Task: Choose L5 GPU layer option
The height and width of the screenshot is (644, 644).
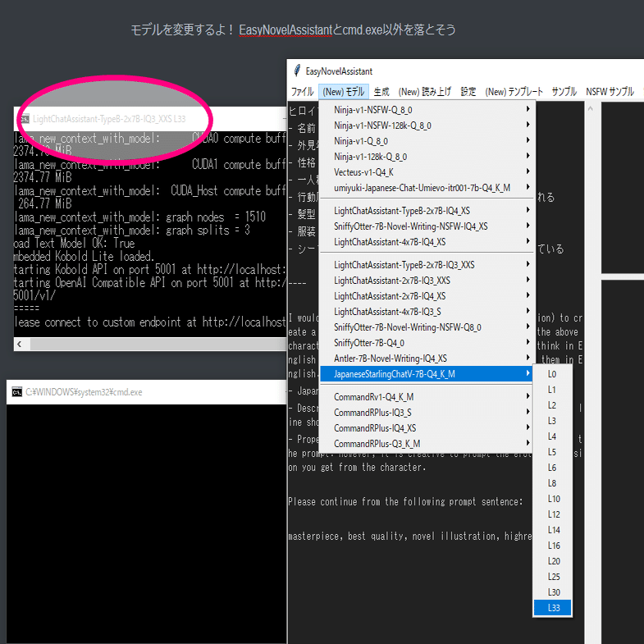Action: (552, 452)
